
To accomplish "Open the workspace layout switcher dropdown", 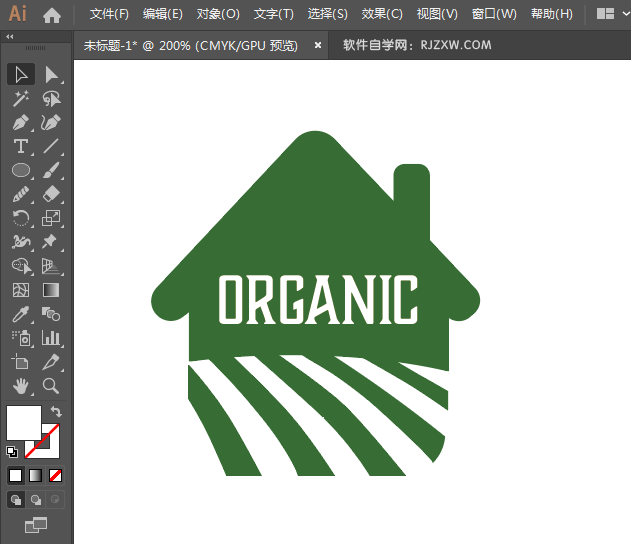I will point(612,14).
